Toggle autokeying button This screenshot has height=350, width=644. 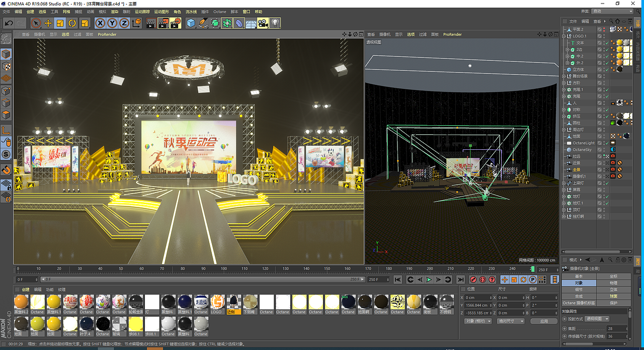pos(483,280)
